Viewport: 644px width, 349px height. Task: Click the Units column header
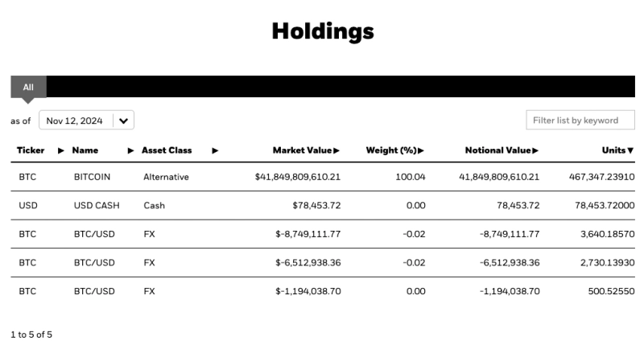613,150
